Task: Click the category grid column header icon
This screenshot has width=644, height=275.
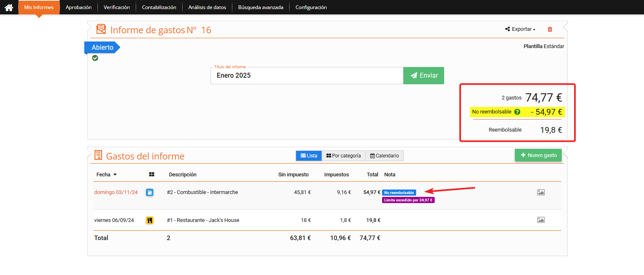Action: (152, 175)
